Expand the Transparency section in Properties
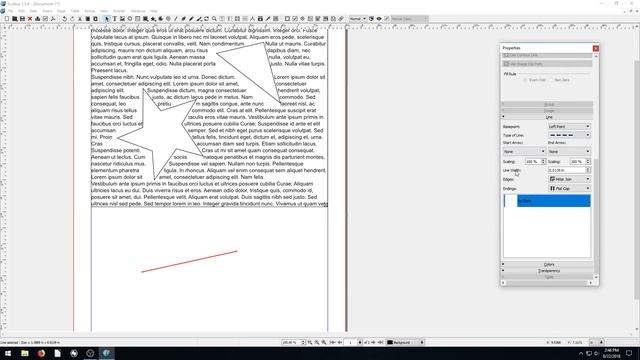 coord(547,271)
